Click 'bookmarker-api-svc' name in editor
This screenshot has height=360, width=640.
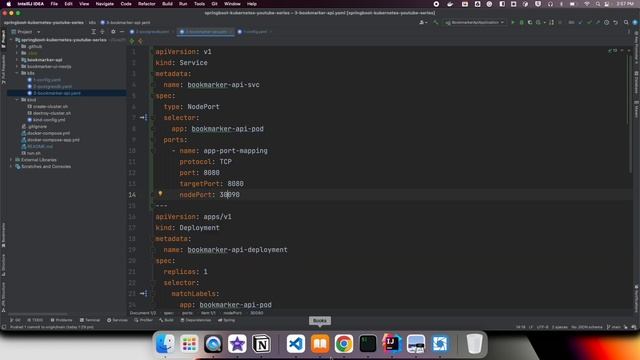click(x=223, y=84)
